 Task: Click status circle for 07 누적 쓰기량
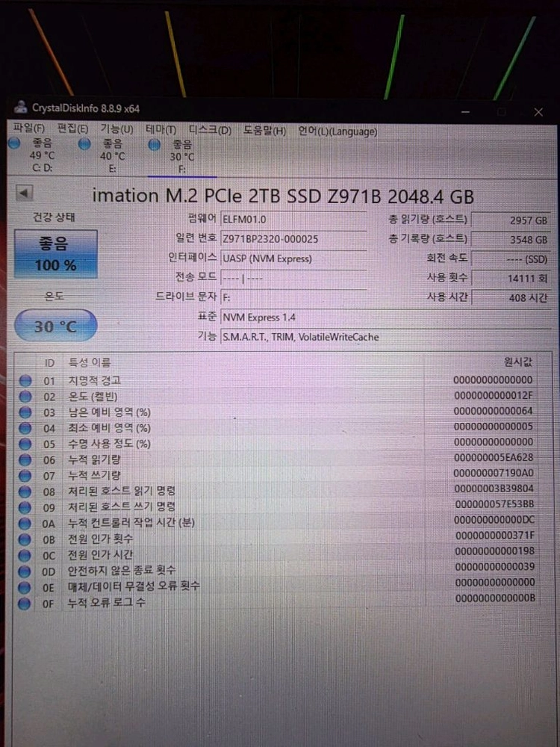pos(25,475)
